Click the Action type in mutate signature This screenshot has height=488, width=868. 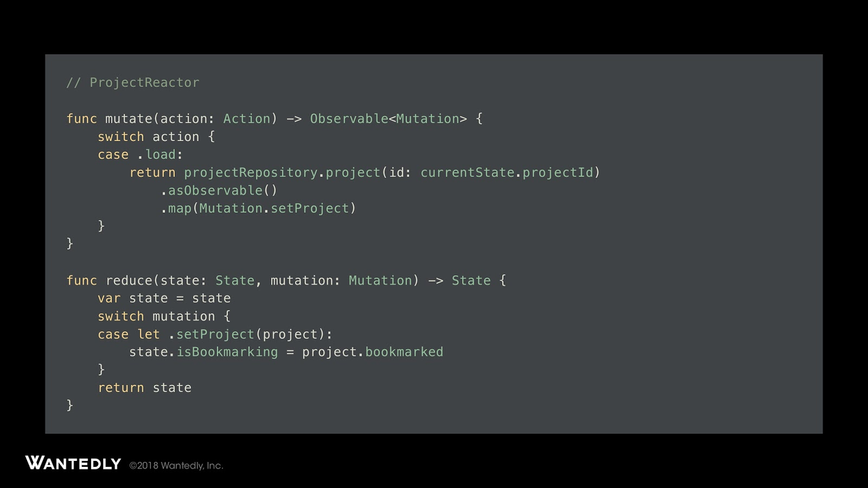pyautogui.click(x=247, y=119)
